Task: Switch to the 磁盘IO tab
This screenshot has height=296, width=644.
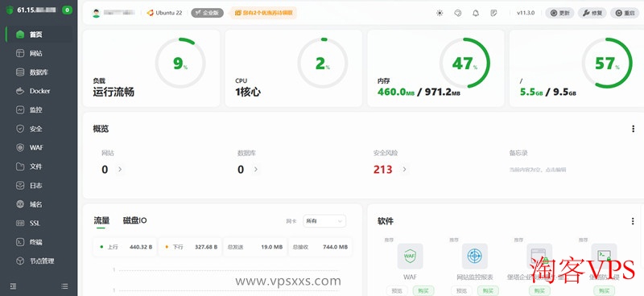Action: pyautogui.click(x=134, y=221)
